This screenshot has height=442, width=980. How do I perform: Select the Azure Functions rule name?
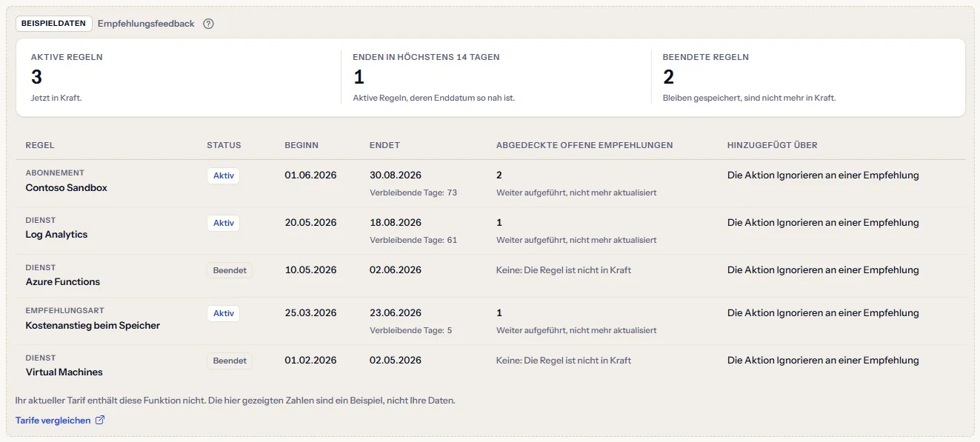tap(63, 282)
